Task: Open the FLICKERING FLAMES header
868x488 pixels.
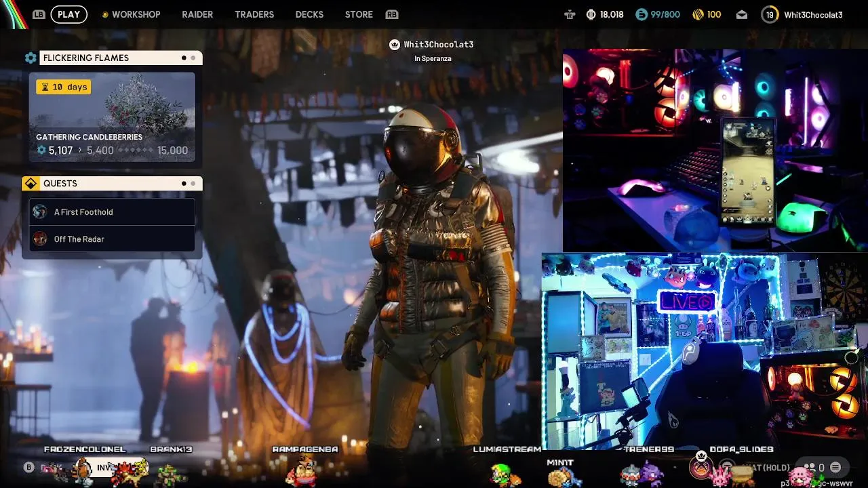Action: point(121,58)
